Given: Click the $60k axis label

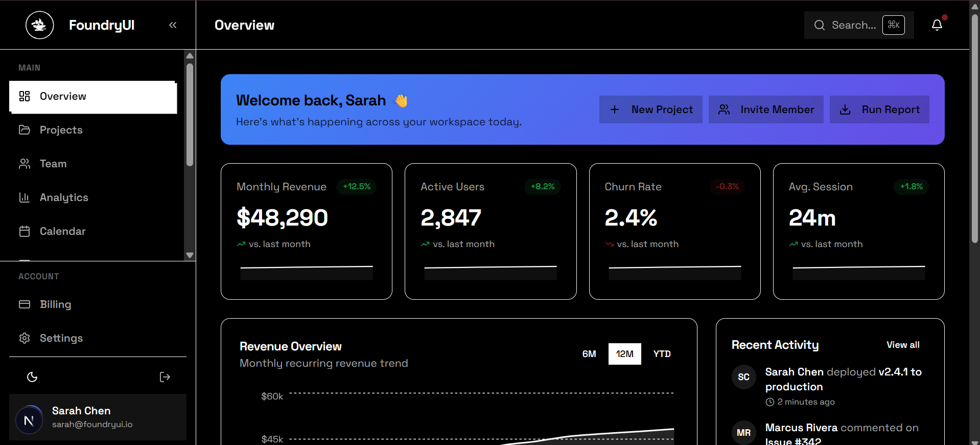Looking at the screenshot, I should (272, 396).
